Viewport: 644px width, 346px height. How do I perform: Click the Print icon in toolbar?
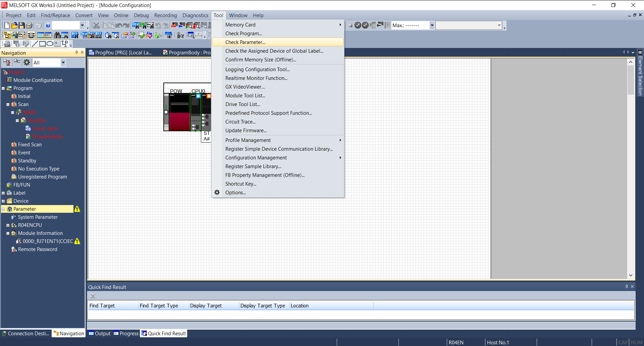(x=29, y=25)
